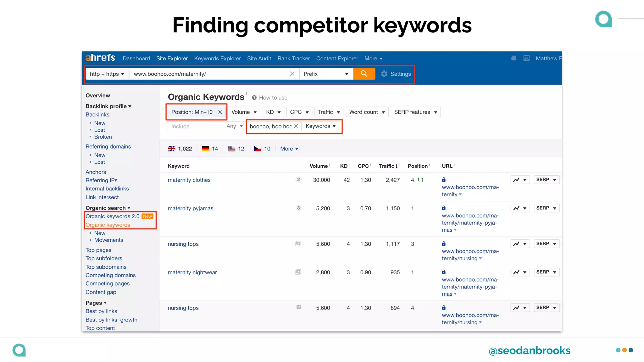The width and height of the screenshot is (644, 362).
Task: Click the How to use help icon
Action: 254,98
